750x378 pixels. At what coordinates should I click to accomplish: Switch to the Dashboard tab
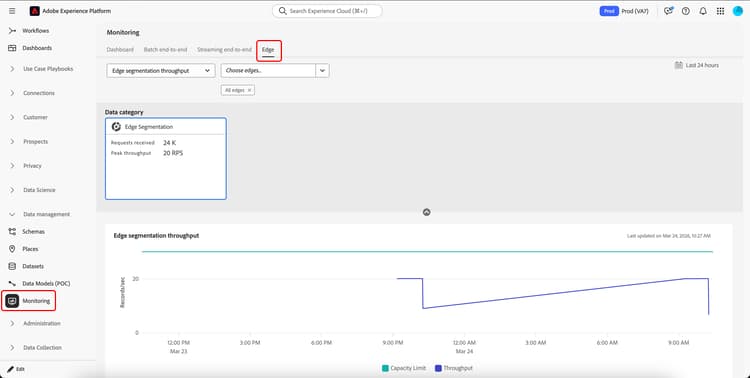(120, 50)
